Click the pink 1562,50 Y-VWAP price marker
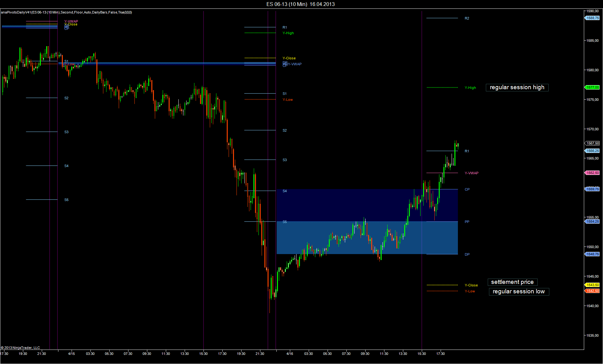The image size is (603, 364). pos(593,173)
